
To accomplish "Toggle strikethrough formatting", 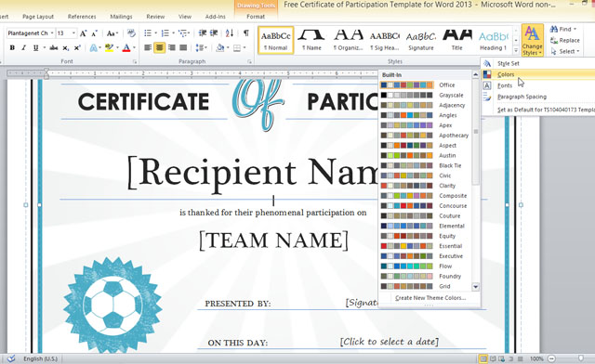I will 54,47.
